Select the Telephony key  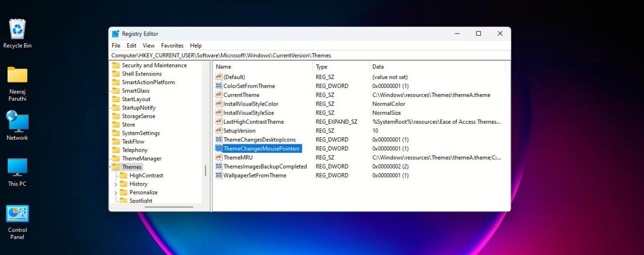click(134, 150)
